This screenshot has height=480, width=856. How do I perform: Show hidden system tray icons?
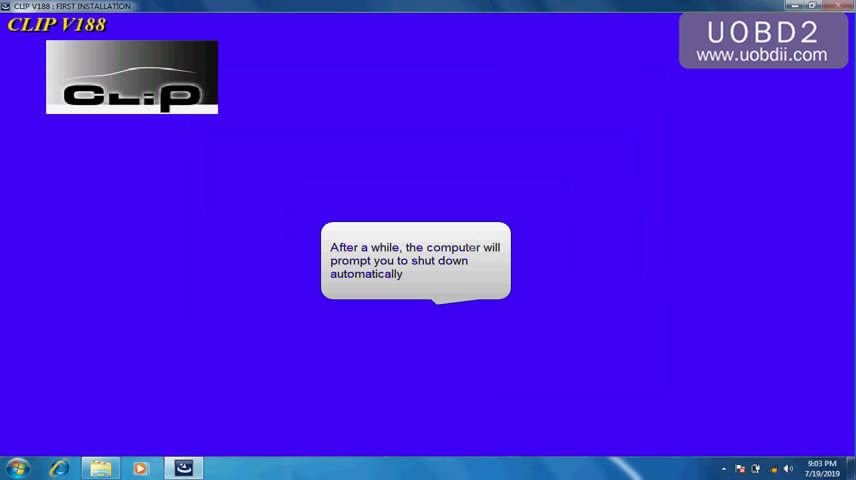coord(724,468)
